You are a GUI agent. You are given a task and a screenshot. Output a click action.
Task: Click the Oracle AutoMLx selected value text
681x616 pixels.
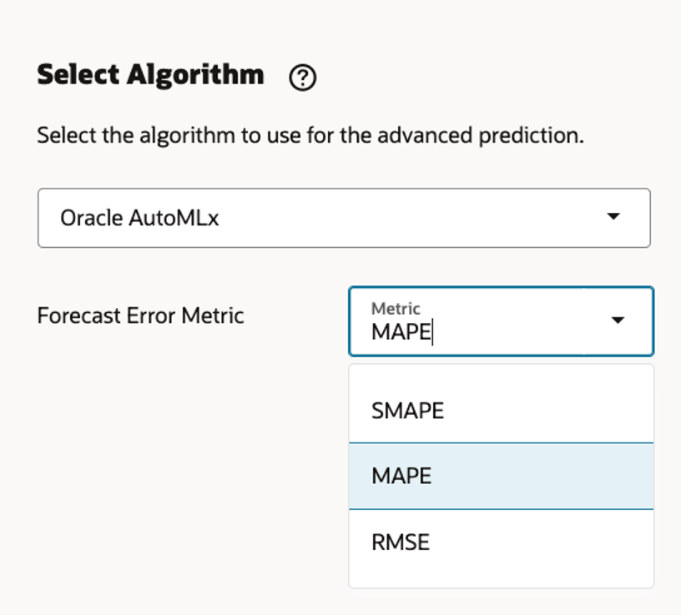[x=139, y=219]
